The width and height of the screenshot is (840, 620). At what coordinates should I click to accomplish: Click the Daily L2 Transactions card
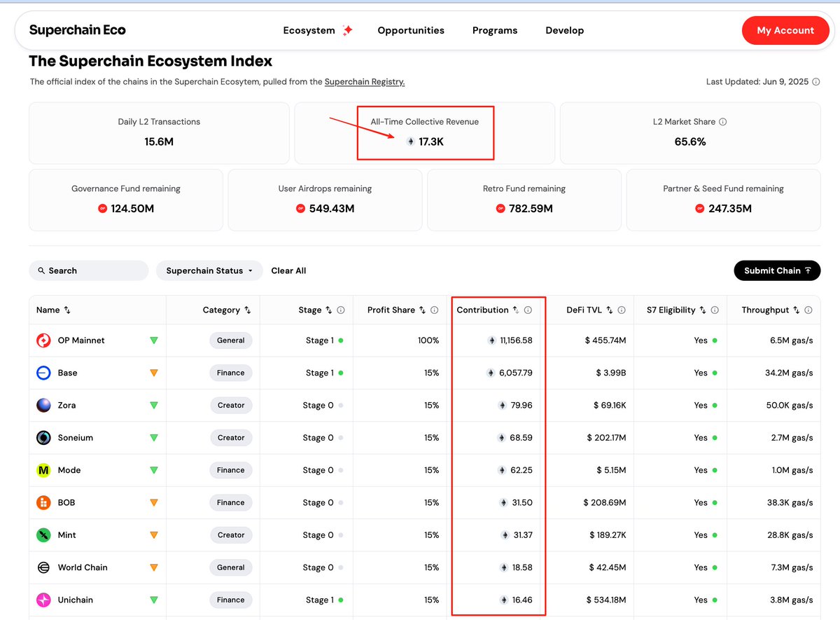(x=159, y=133)
